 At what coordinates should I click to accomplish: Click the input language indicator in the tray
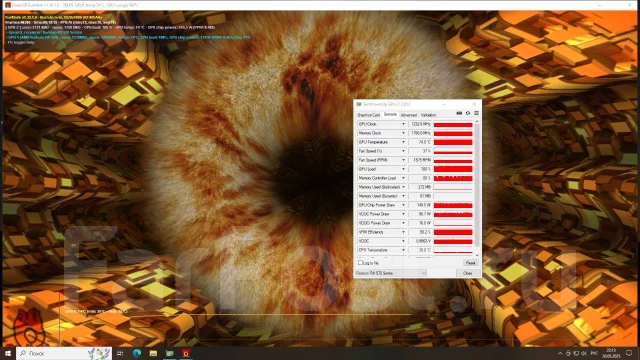point(594,353)
